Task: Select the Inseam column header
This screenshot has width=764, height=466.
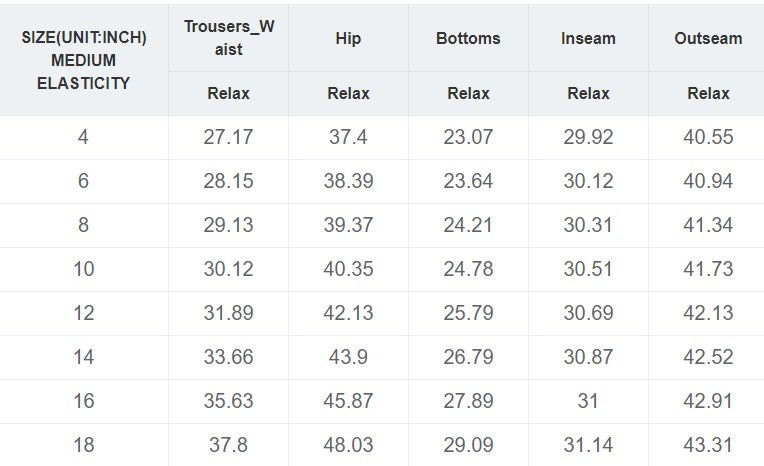Action: [x=588, y=38]
